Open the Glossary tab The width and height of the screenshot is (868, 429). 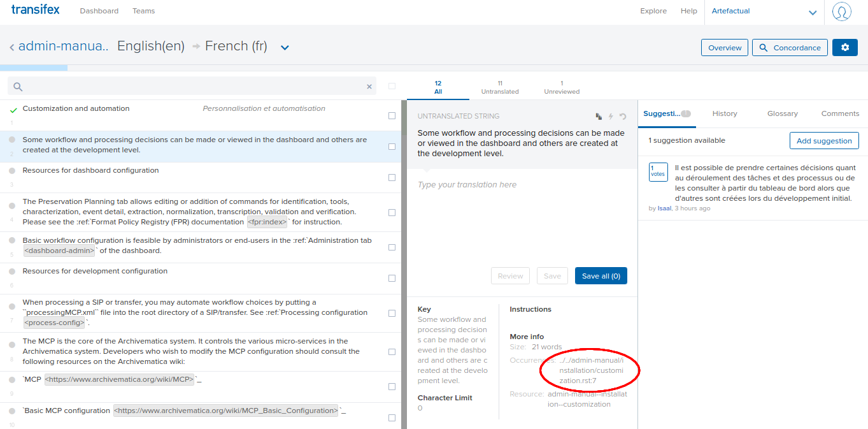(782, 113)
